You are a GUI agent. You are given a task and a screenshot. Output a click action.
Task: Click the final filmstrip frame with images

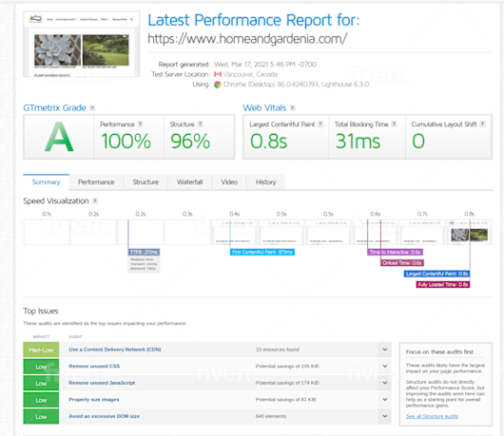pos(469,233)
